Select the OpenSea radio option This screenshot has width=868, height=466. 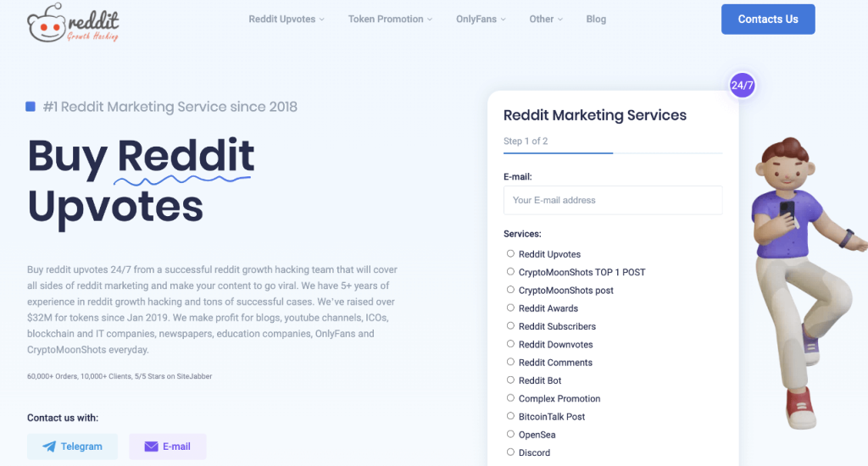pos(510,434)
